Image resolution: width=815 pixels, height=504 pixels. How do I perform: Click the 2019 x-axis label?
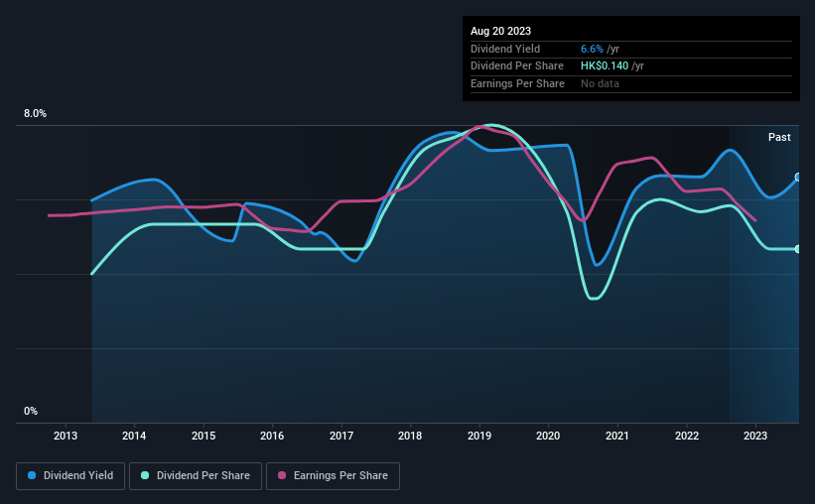click(479, 436)
